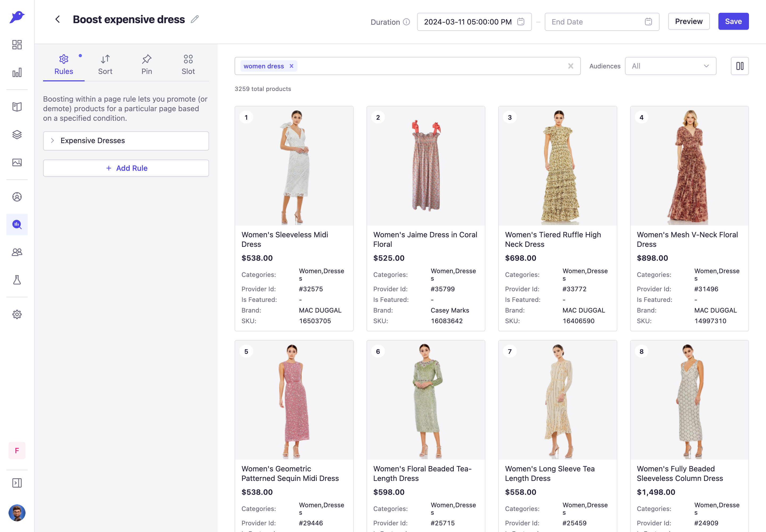Save the page rule

[733, 21]
